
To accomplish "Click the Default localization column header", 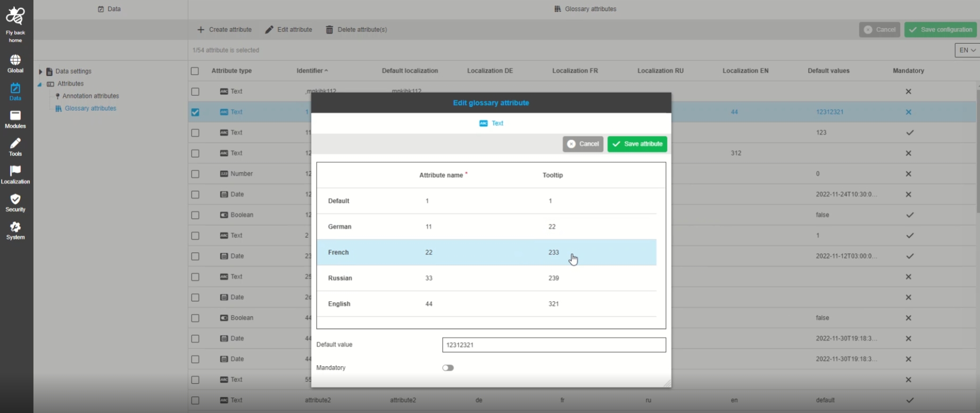I will (x=410, y=71).
